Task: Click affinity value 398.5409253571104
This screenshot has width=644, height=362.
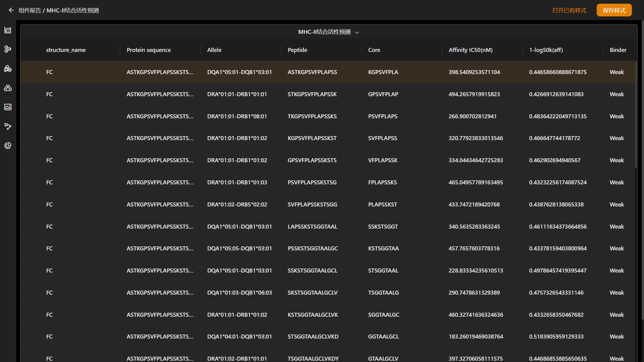Action: pos(474,72)
